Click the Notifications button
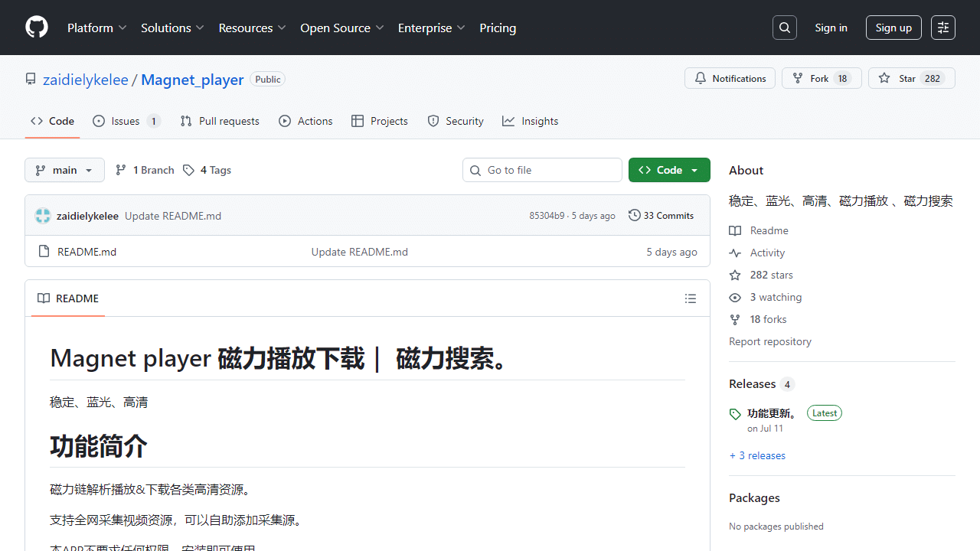Viewport: 980px width, 551px height. (x=730, y=78)
